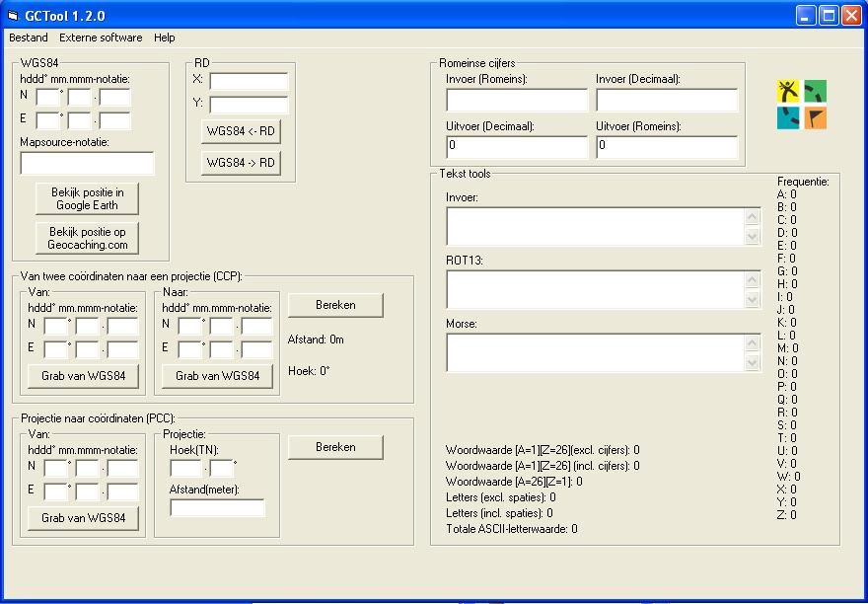
Task: Convert coordinates with WGS84 -> RD
Action: (x=243, y=162)
